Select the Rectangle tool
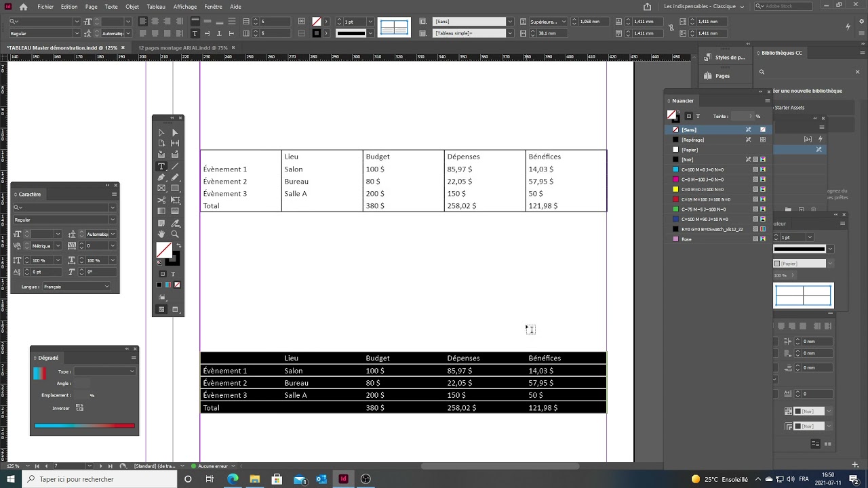The width and height of the screenshot is (868, 488). 175,188
